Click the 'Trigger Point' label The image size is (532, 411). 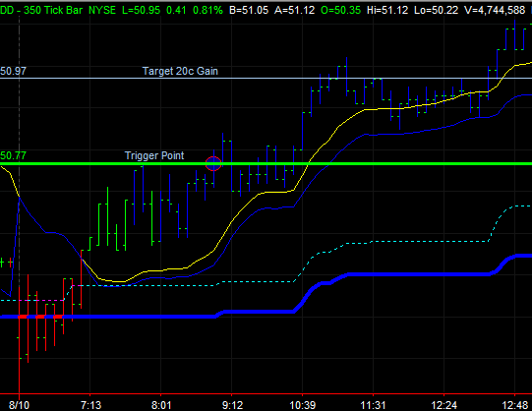154,155
